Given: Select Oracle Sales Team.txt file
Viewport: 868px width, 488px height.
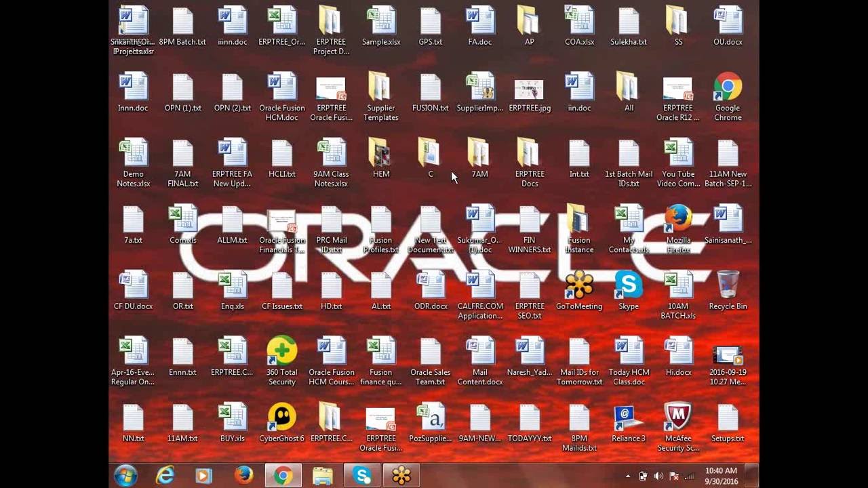Looking at the screenshot, I should 431,361.
